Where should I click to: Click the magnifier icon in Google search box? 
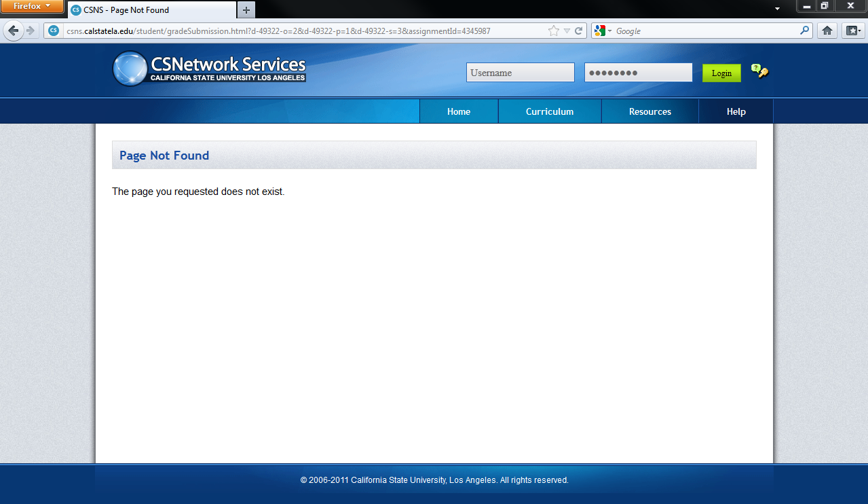[804, 31]
